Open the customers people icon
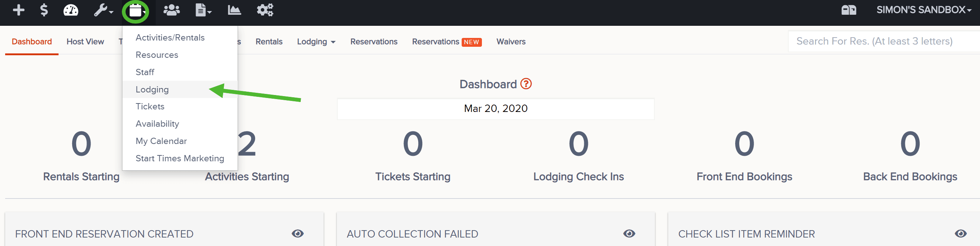The image size is (980, 246). [x=171, y=10]
